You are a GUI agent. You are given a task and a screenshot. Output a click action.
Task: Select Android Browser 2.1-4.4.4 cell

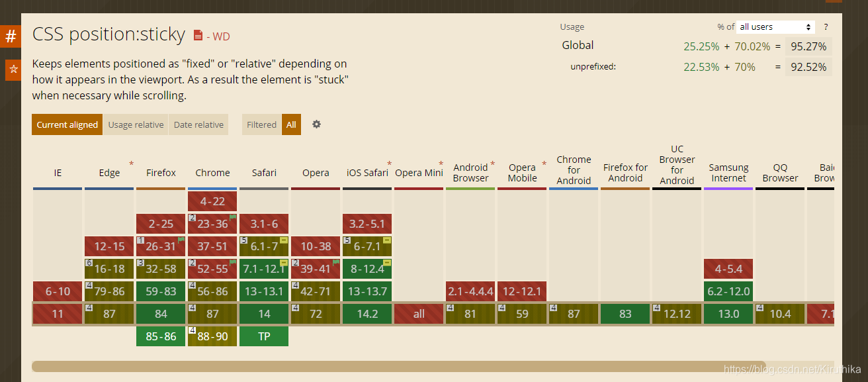click(470, 291)
